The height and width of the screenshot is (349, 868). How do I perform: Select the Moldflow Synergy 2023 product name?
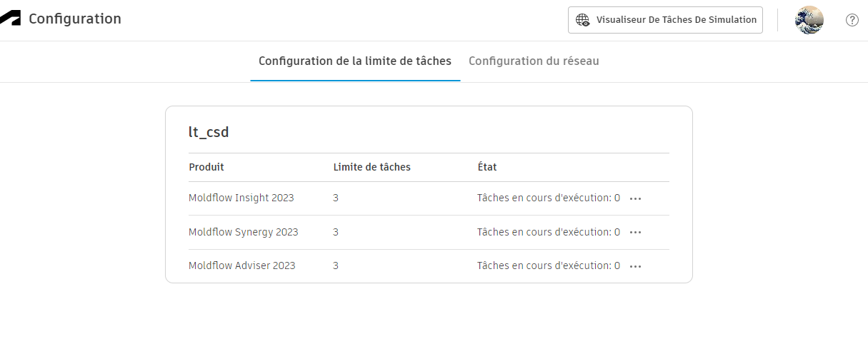pyautogui.click(x=244, y=232)
